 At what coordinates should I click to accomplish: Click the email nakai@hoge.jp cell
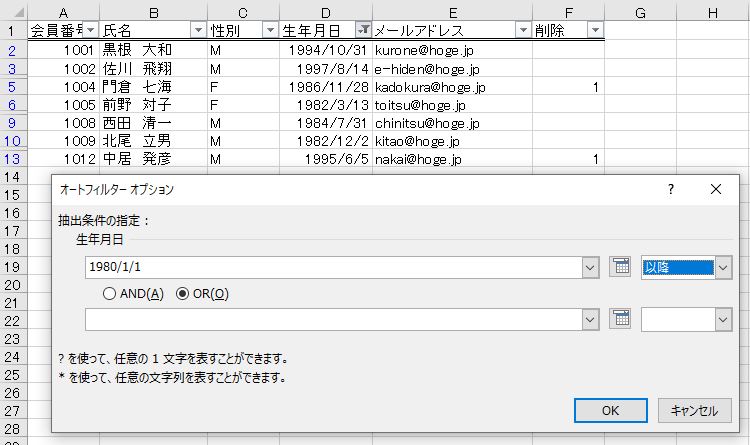click(452, 159)
